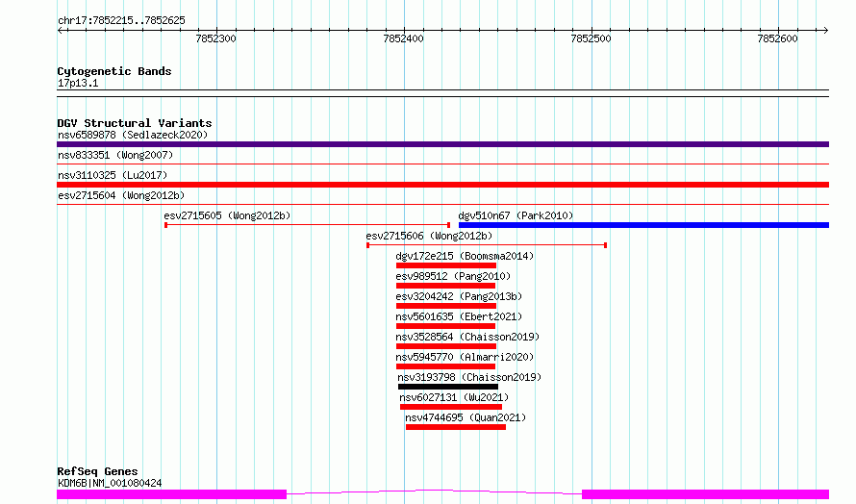The height and width of the screenshot is (504, 856).
Task: Open the nsv833351 (Wong2007) variant label
Action: click(x=115, y=155)
